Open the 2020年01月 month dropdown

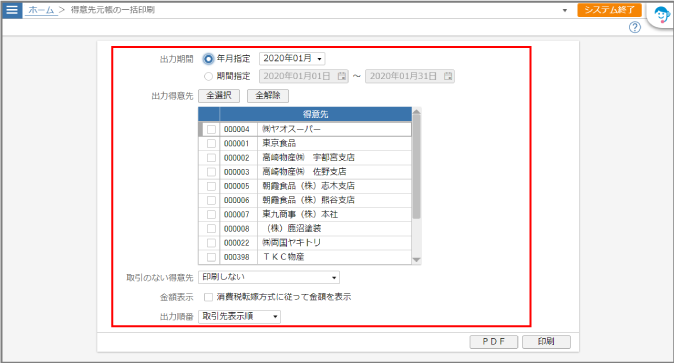point(292,58)
